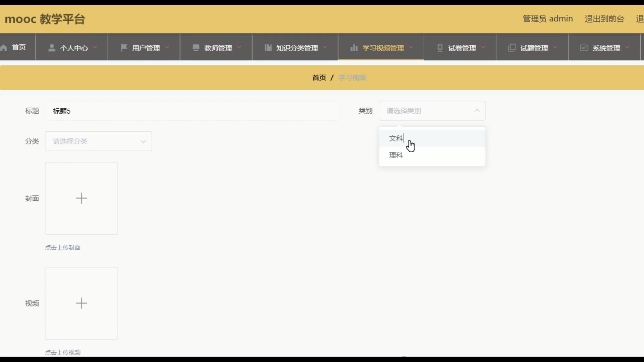Click 退出到前台 link in header
Viewport: 644px width, 362px height.
[604, 19]
